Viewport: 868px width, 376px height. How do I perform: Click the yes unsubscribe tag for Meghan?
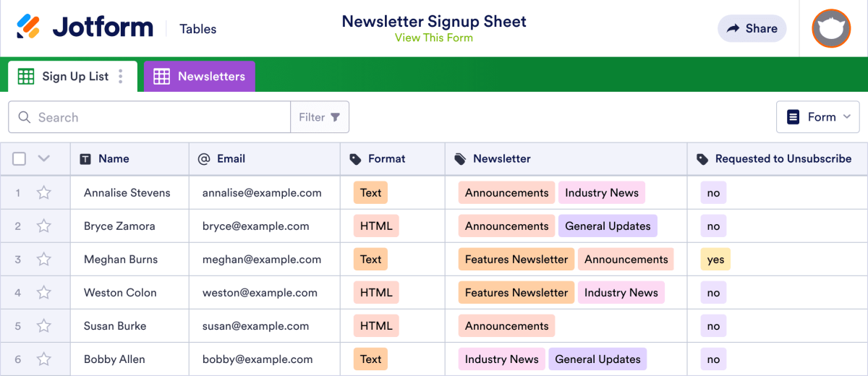715,259
